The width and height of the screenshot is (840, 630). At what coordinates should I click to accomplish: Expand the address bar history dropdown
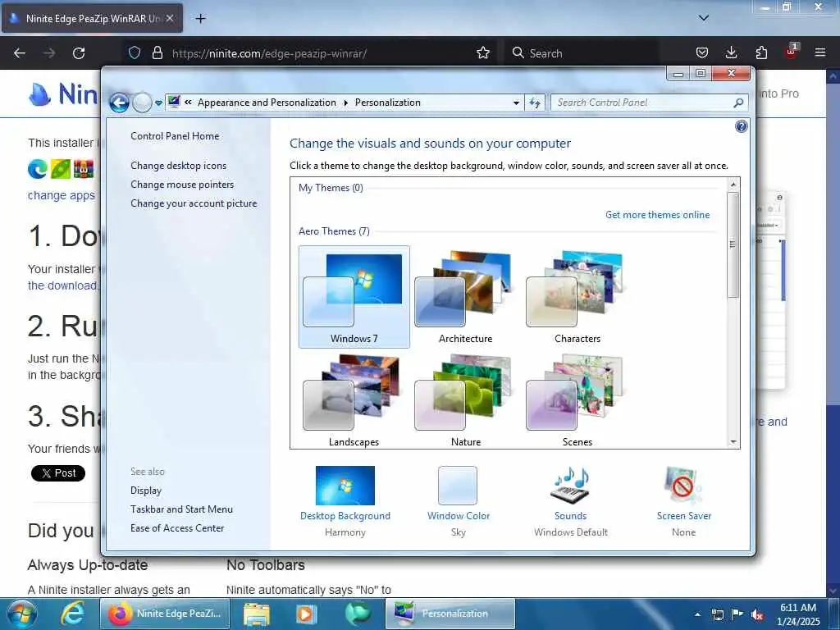click(x=516, y=103)
